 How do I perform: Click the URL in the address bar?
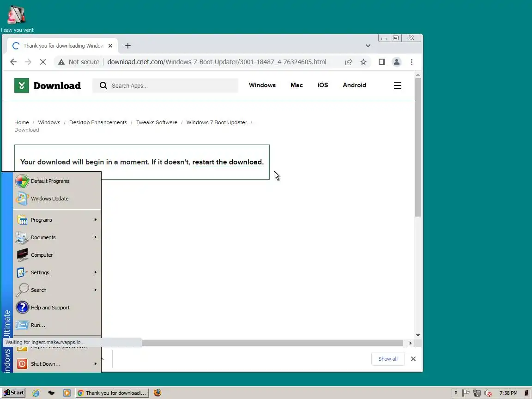[x=217, y=62]
